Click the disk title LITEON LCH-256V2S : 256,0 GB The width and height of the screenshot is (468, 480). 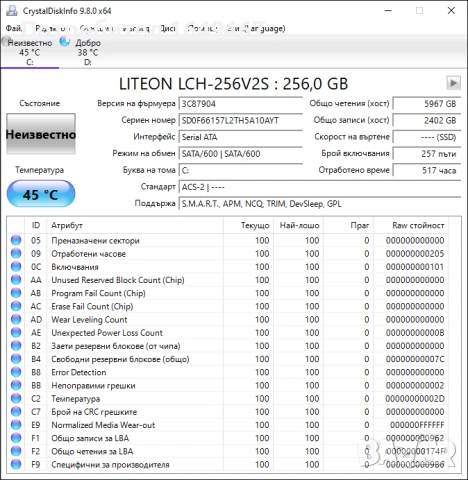pyautogui.click(x=233, y=84)
